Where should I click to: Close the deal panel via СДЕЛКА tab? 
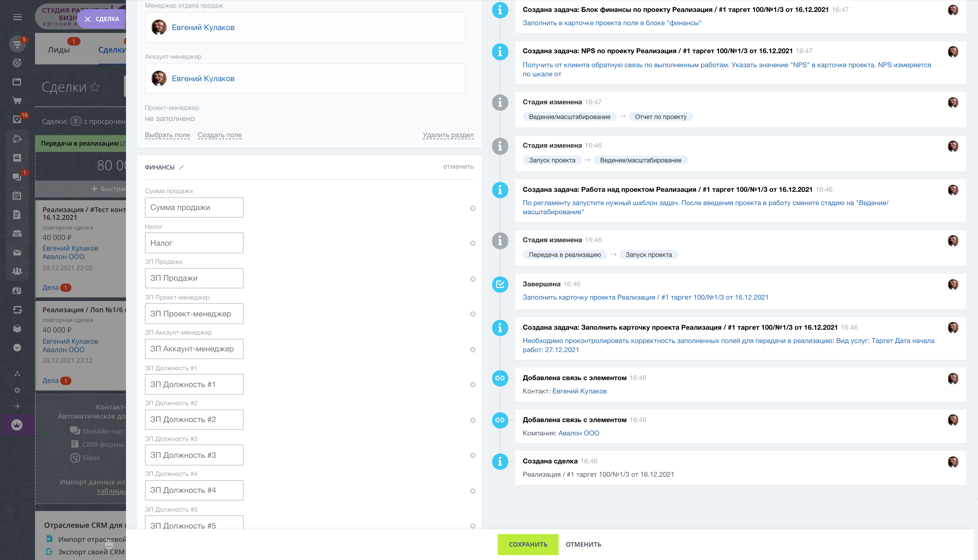tap(88, 19)
